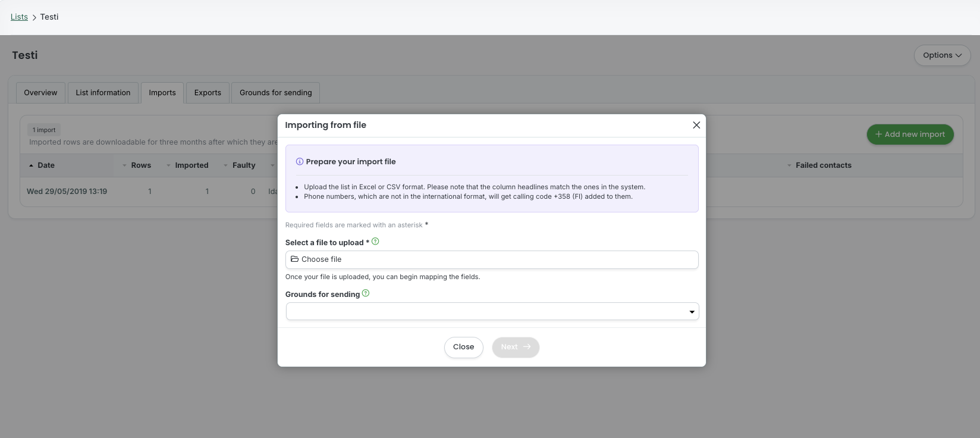Viewport: 980px width, 438px height.
Task: Go to the Lists breadcrumb link
Action: [19, 17]
